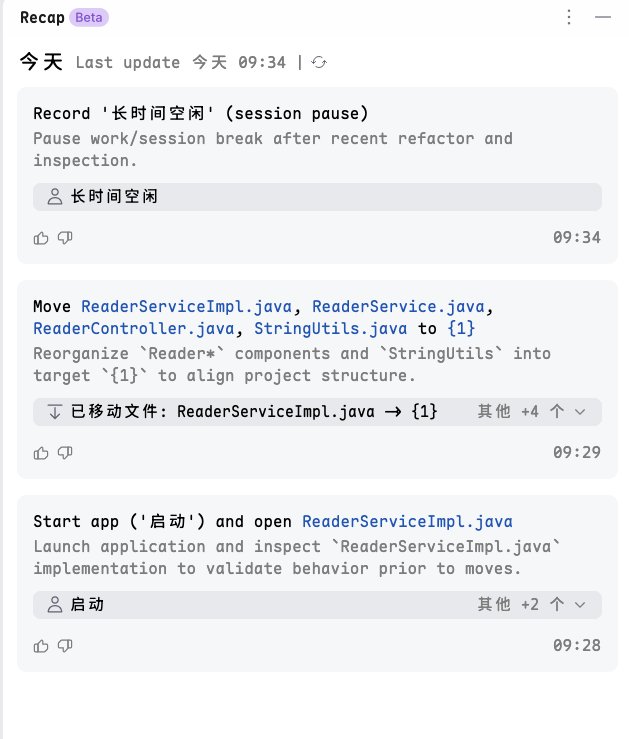
Task: Click the refresh icon next to Last update
Action: tap(319, 62)
